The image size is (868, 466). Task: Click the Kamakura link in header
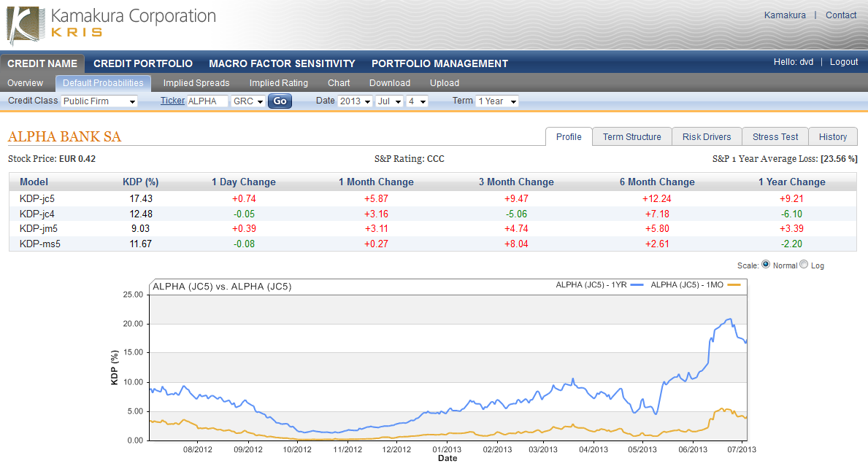785,15
